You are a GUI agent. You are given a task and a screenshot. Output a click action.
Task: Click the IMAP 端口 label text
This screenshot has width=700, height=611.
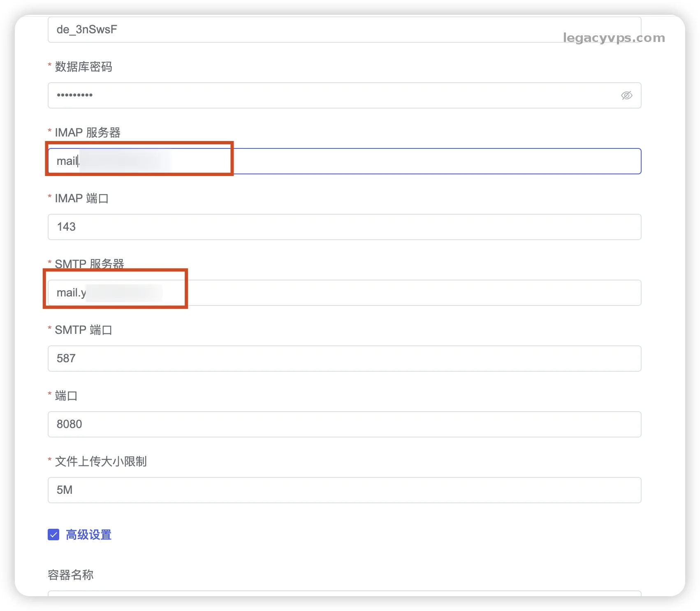point(81,198)
